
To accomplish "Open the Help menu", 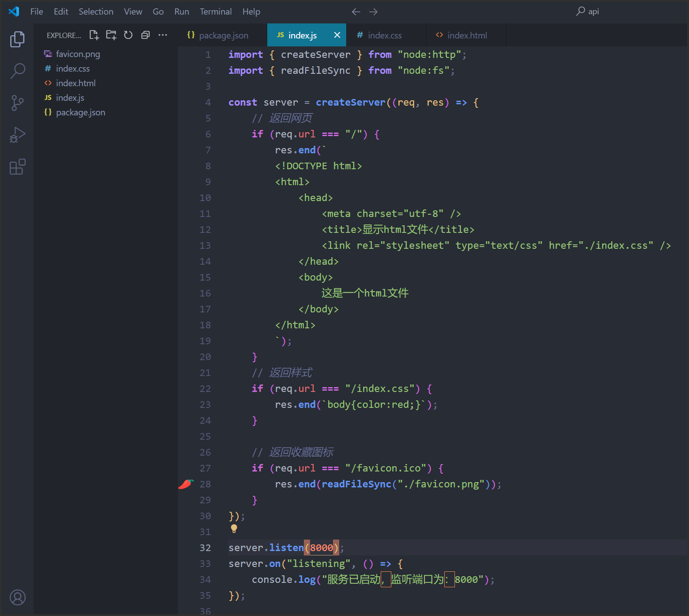I will coord(251,11).
